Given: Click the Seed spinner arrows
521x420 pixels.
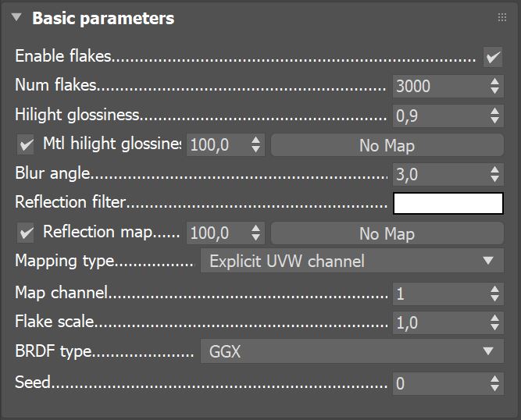Looking at the screenshot, I should click(494, 383).
